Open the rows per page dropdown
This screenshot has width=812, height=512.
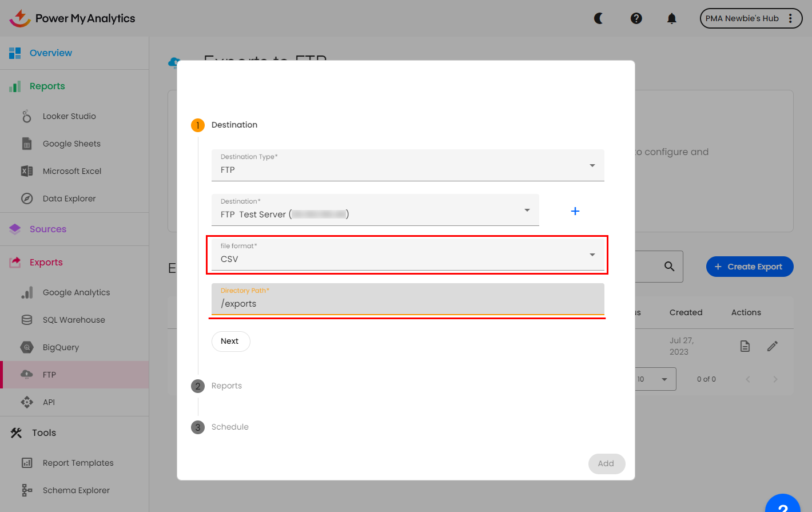(655, 379)
